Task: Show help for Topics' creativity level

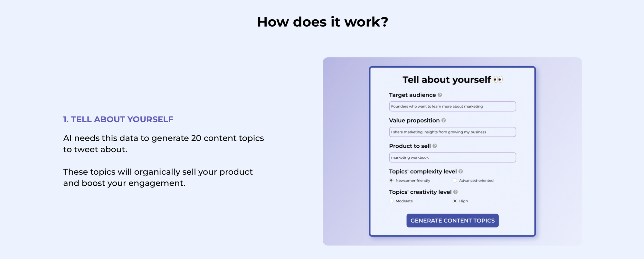Action: coord(456,192)
